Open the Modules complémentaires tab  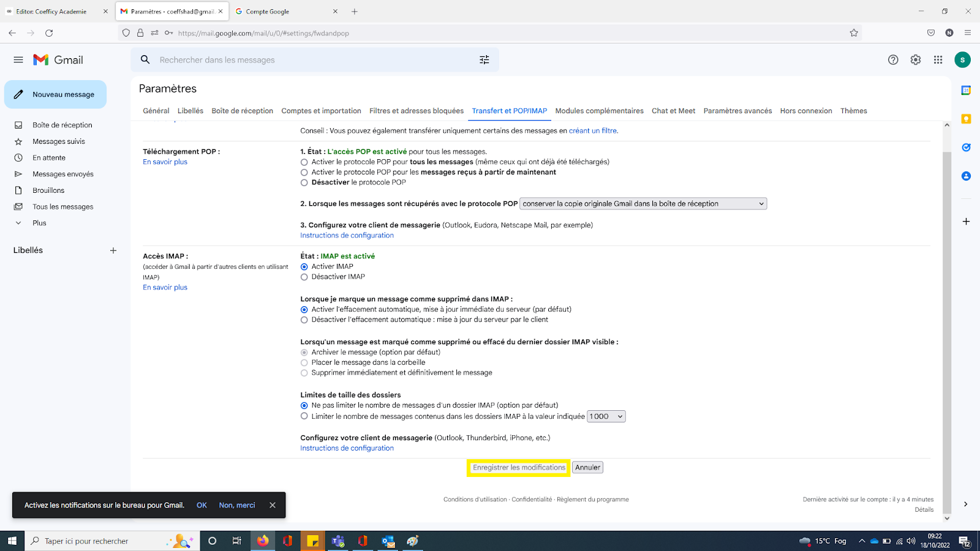(x=600, y=111)
